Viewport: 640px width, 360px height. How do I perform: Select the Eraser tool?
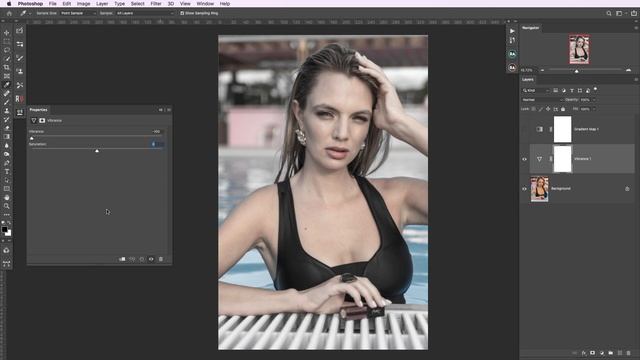pyautogui.click(x=7, y=128)
